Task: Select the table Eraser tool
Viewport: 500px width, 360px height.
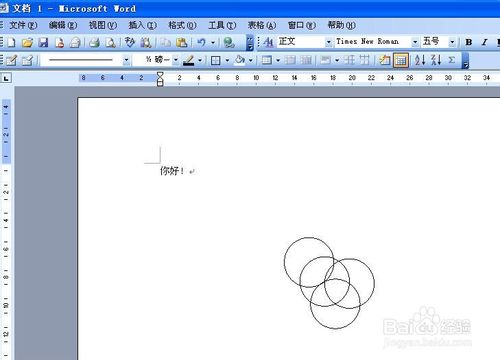Action: tap(27, 60)
